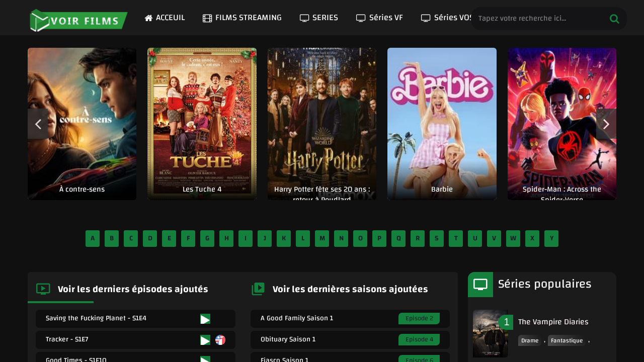The width and height of the screenshot is (644, 362).
Task: Open A Good Family Saison 1
Action: (297, 318)
